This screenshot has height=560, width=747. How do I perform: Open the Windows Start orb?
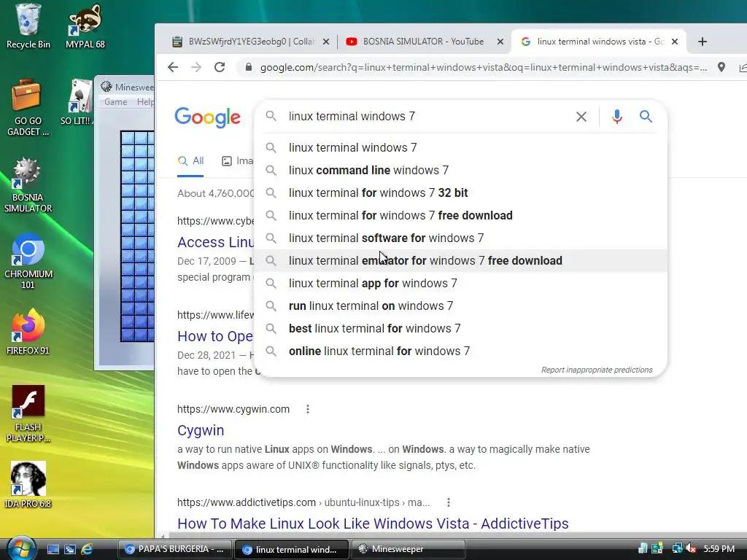click(x=20, y=548)
